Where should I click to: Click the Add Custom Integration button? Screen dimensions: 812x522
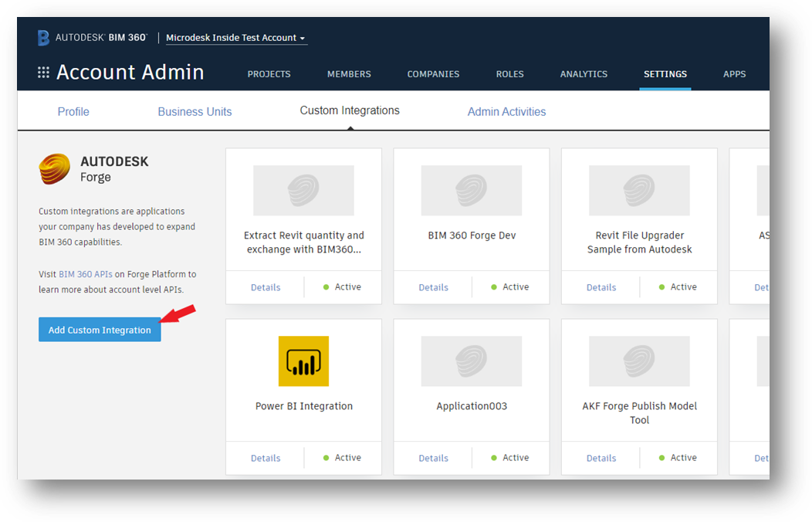coord(100,330)
